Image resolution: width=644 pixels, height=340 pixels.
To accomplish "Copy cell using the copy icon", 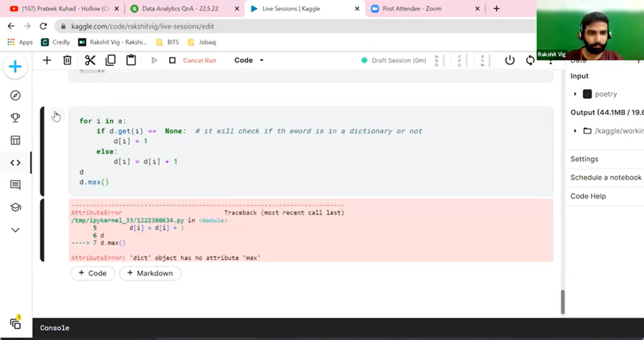I will tap(110, 60).
